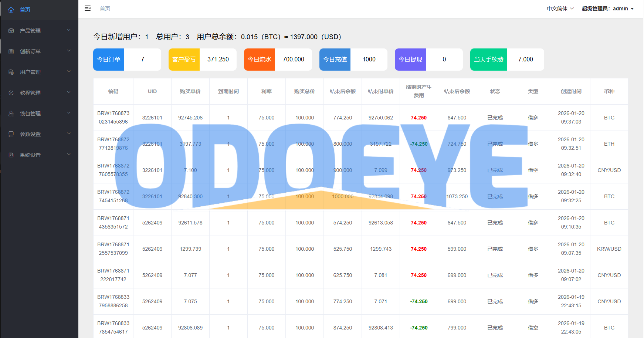Click the blue 今日订单 card

[x=109, y=60]
